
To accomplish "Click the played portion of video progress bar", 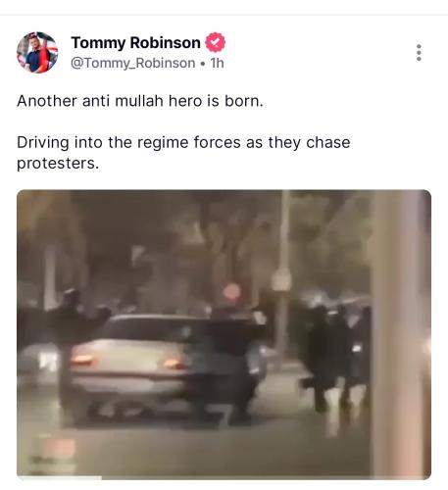I will 59,478.
